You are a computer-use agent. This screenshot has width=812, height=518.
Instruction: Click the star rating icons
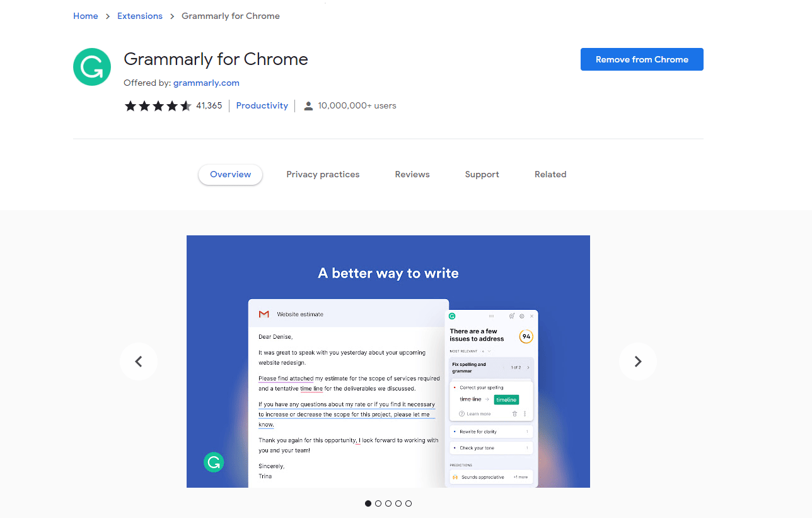click(158, 106)
